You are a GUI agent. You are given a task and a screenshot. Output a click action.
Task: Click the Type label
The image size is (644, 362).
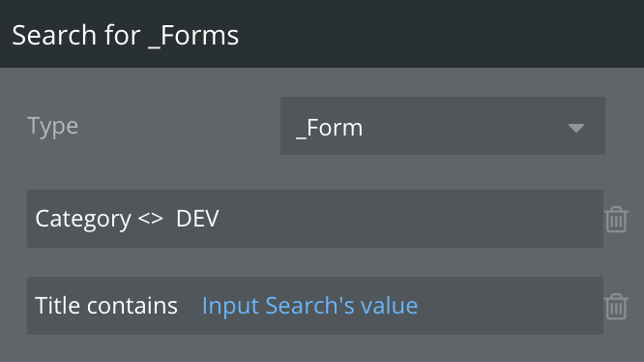click(x=52, y=127)
